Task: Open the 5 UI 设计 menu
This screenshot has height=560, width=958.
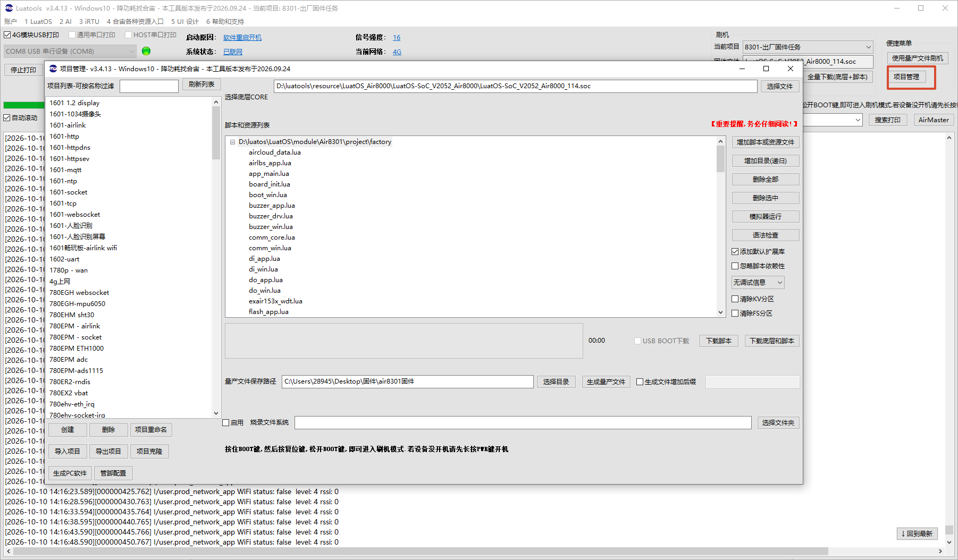Action: point(184,22)
